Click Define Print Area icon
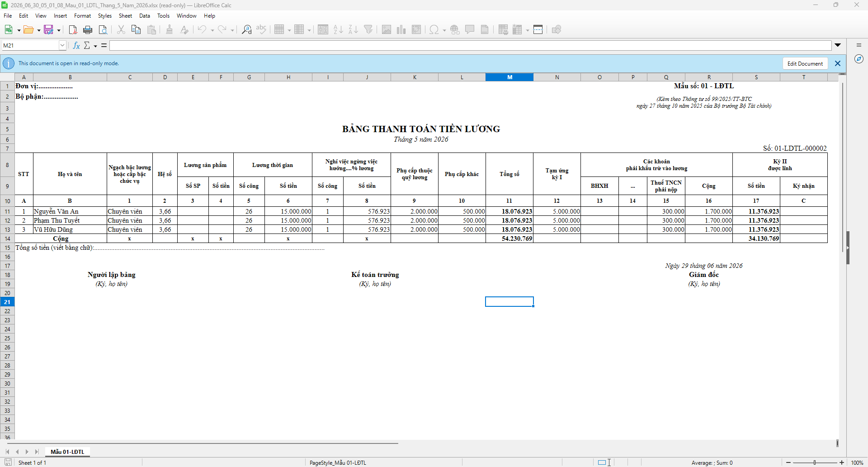 [x=503, y=30]
